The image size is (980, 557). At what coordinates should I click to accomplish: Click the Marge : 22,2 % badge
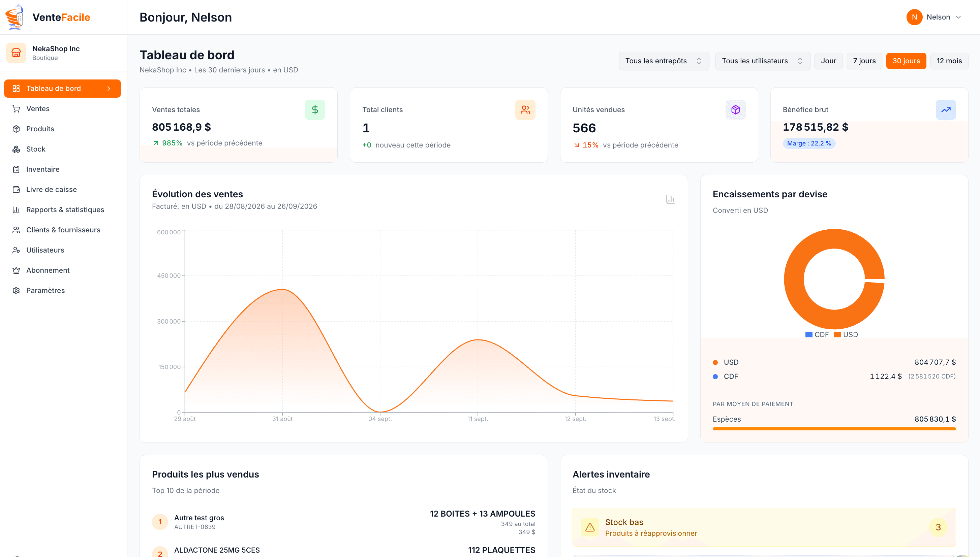(x=809, y=143)
